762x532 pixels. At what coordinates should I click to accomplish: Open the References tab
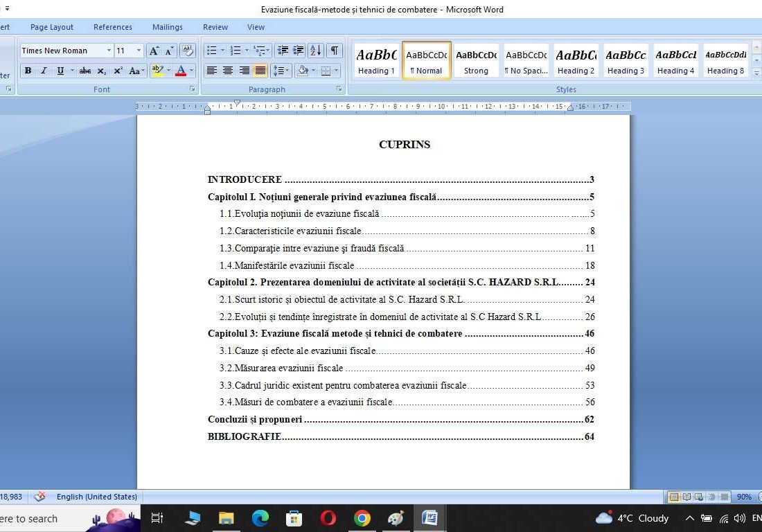(x=112, y=27)
